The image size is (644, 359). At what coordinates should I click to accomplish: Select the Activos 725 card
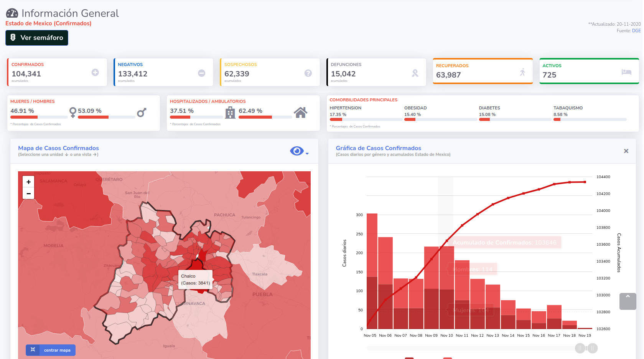[x=589, y=71]
